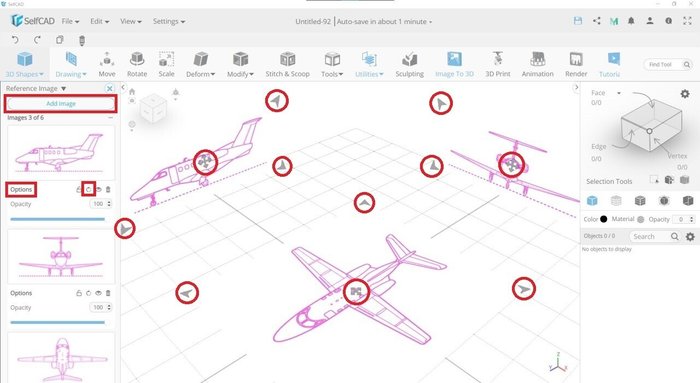Open the objects list settings gear

click(x=690, y=237)
